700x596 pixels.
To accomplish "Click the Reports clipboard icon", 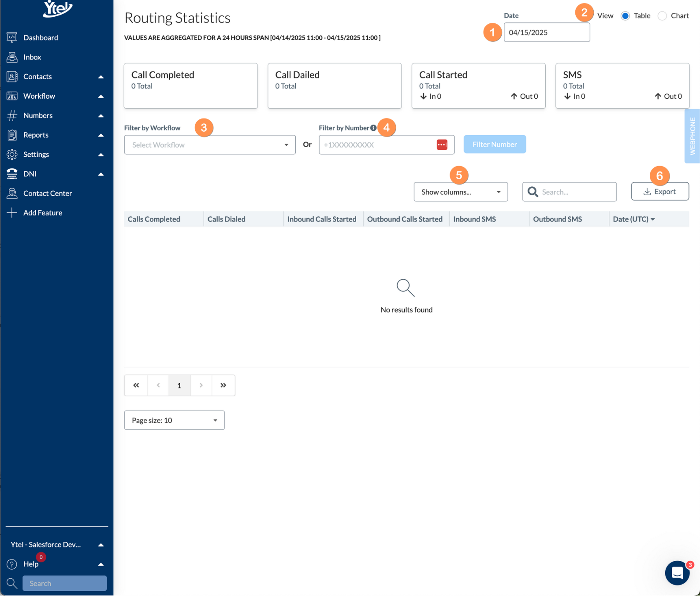I will coord(12,135).
